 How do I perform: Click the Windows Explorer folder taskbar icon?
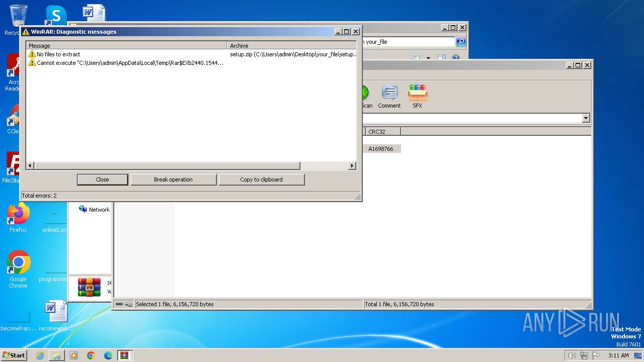point(57,355)
